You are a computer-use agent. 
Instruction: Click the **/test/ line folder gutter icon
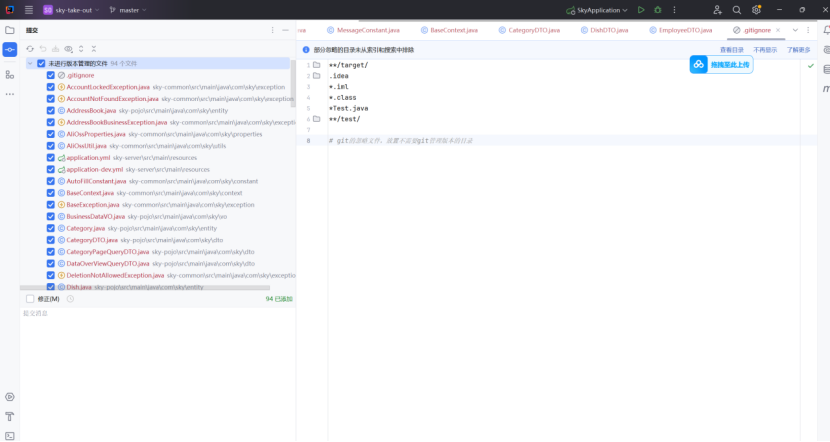point(317,119)
